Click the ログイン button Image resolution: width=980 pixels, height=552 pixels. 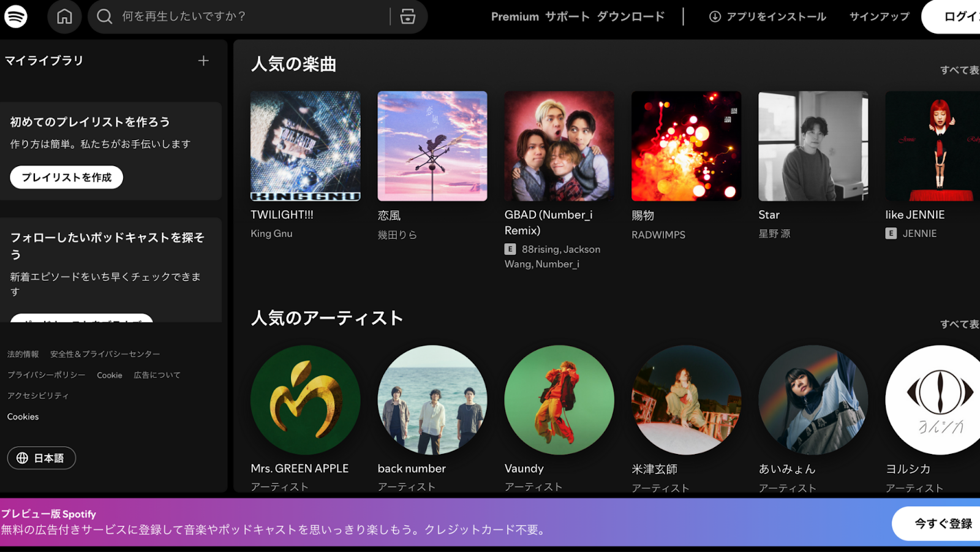[x=951, y=17]
